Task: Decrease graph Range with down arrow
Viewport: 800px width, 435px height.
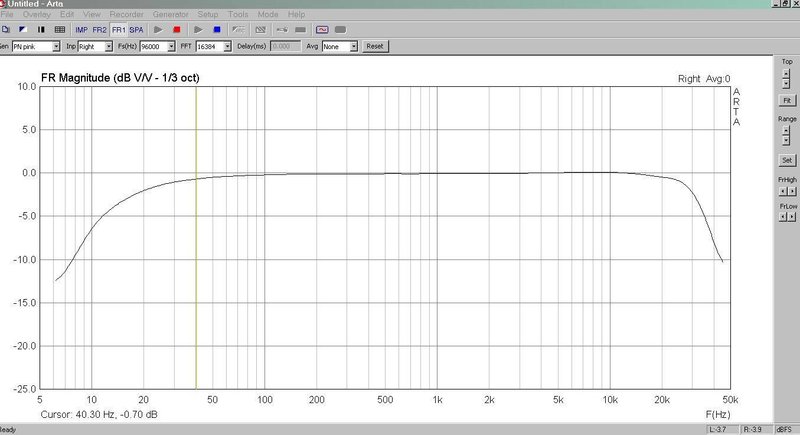Action: [x=786, y=140]
